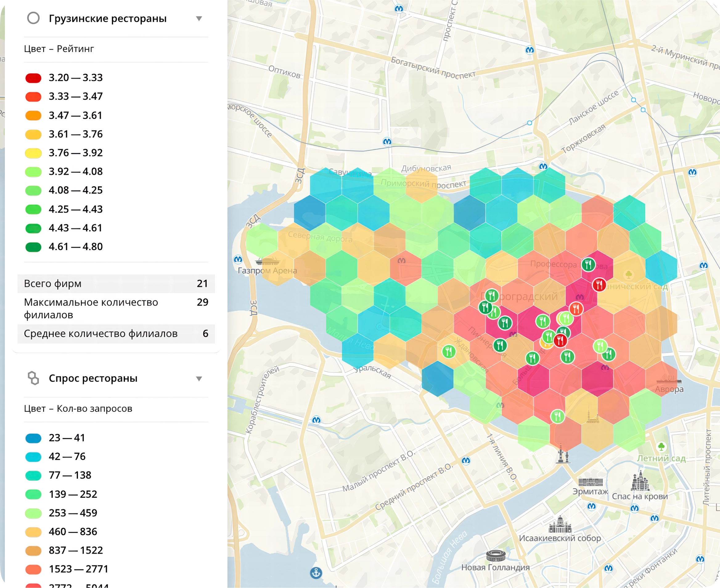Select the blue 23 — 41 requests swatch
This screenshot has height=588, width=720.
(33, 438)
